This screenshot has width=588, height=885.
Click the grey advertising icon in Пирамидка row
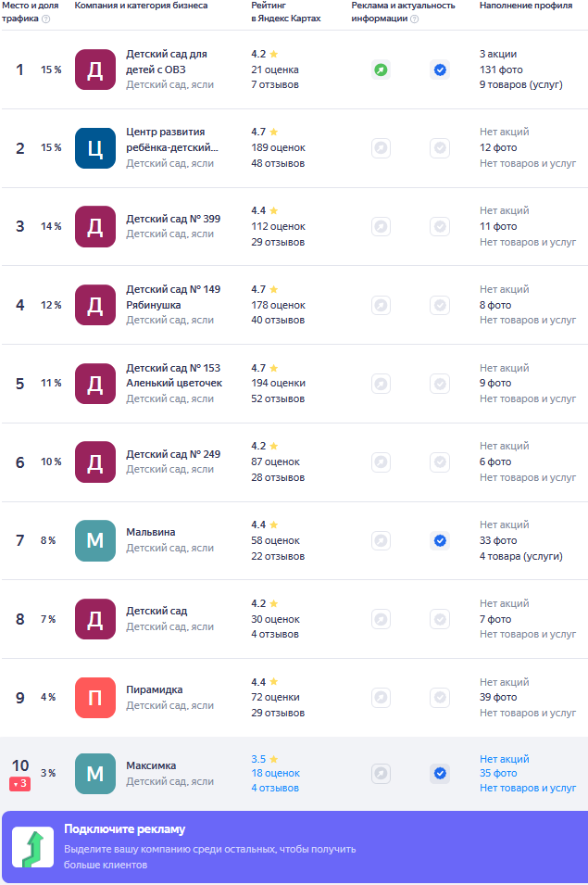coord(382,698)
